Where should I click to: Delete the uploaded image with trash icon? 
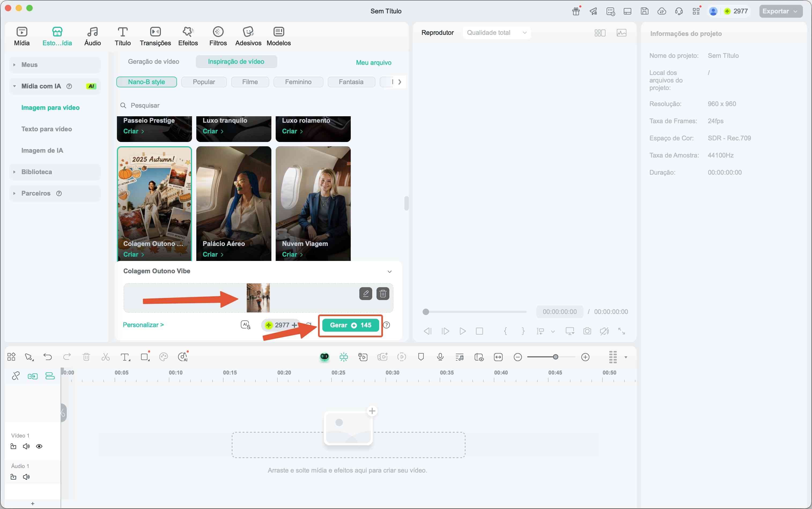(x=383, y=294)
